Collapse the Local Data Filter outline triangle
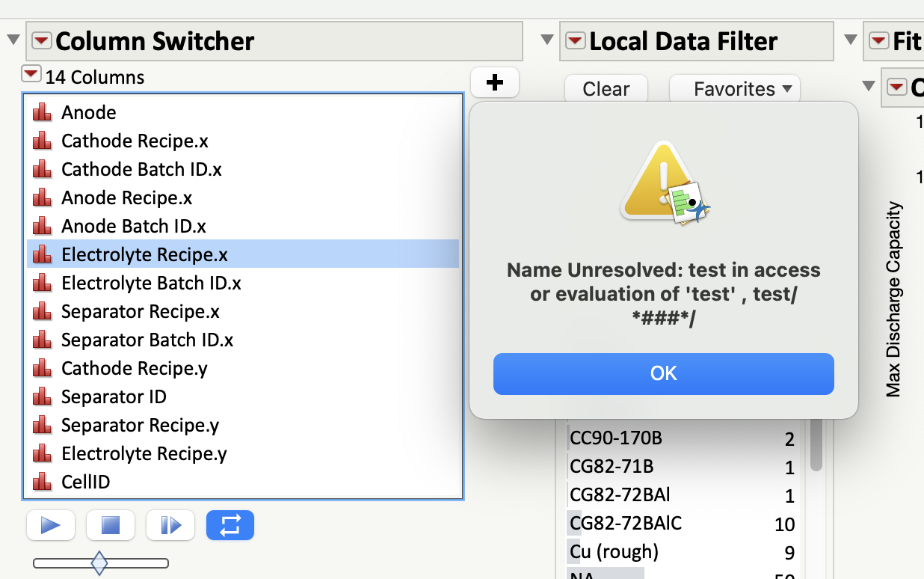The height and width of the screenshot is (579, 924). [x=546, y=40]
